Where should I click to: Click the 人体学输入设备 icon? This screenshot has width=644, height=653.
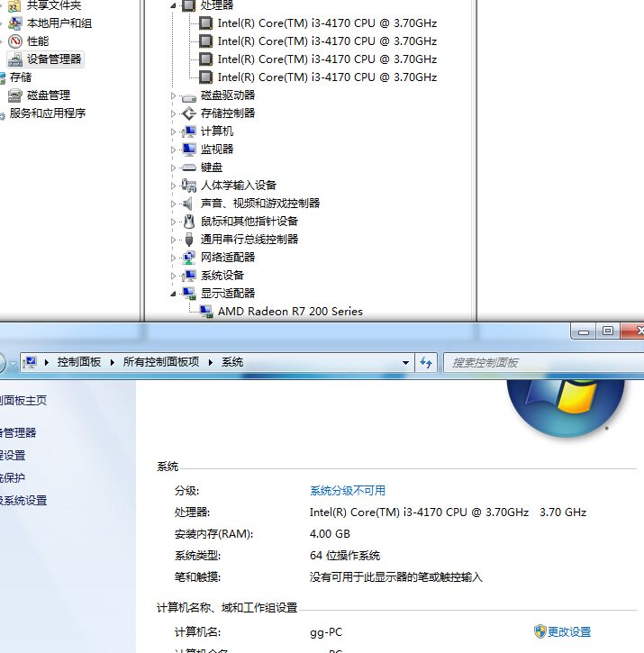click(189, 186)
